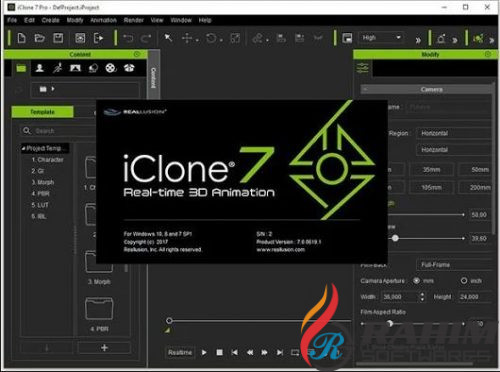Viewport: 500px width, 372px height.
Task: Create a new project with the New icon
Action: [22, 38]
